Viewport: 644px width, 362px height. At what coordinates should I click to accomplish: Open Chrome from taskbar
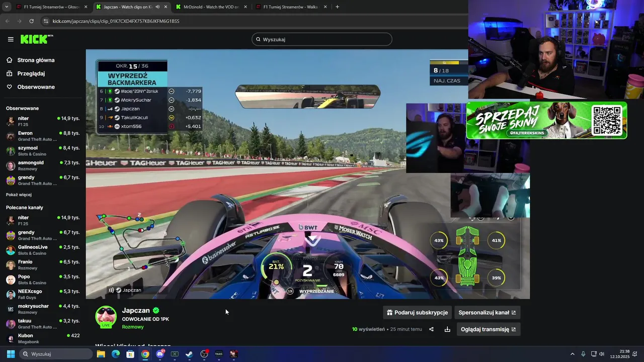click(145, 354)
